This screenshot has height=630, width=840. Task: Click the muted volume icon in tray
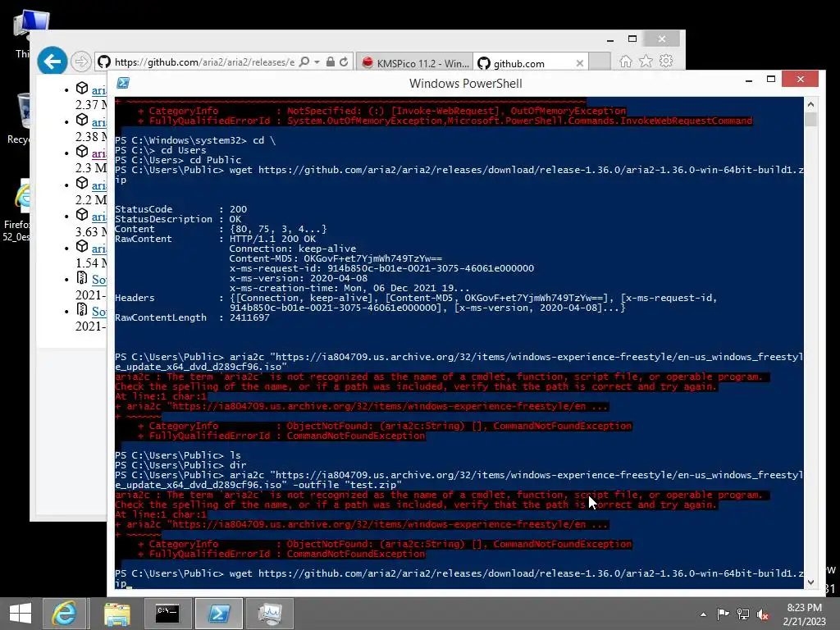pyautogui.click(x=763, y=614)
